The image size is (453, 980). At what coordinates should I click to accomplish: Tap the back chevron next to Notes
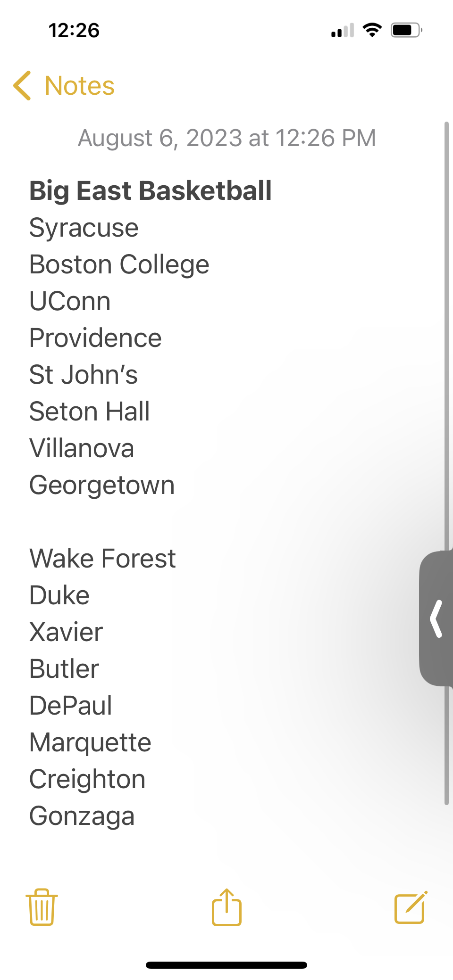(x=22, y=86)
